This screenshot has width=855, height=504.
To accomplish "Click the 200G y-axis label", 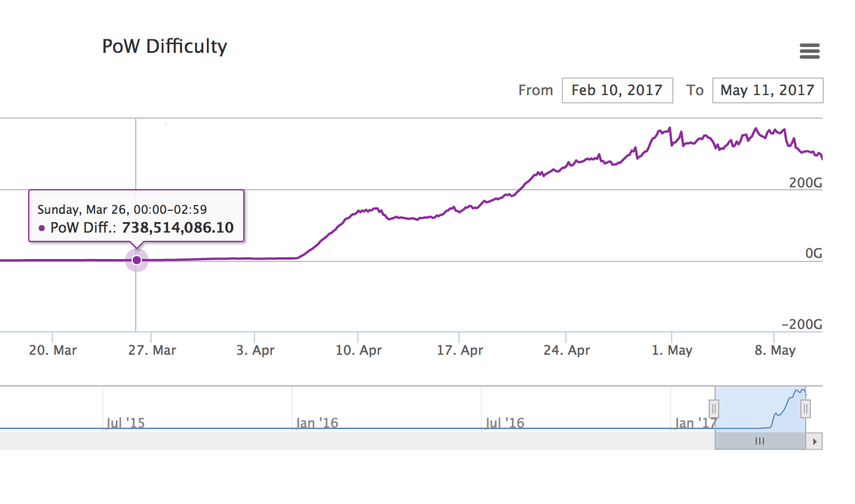I will click(805, 183).
